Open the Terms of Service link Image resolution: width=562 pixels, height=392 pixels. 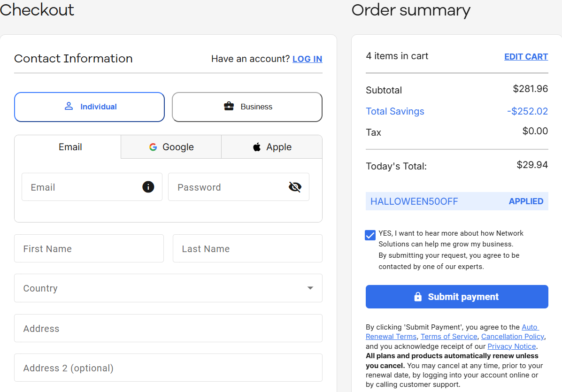[449, 337]
